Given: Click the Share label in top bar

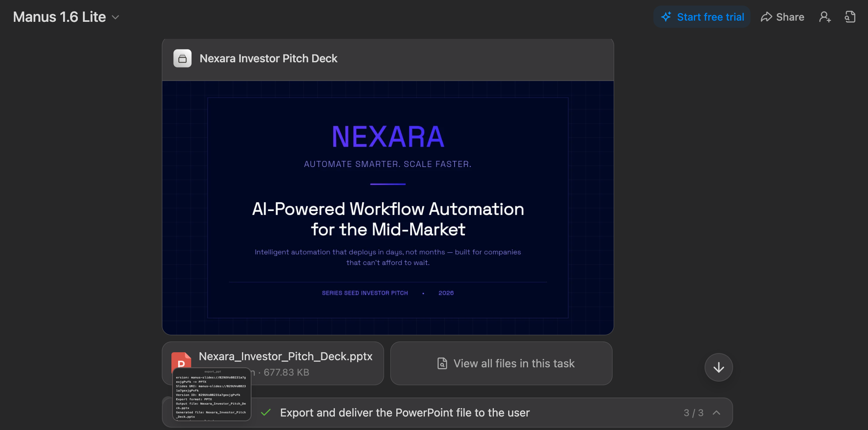Looking at the screenshot, I should [790, 17].
